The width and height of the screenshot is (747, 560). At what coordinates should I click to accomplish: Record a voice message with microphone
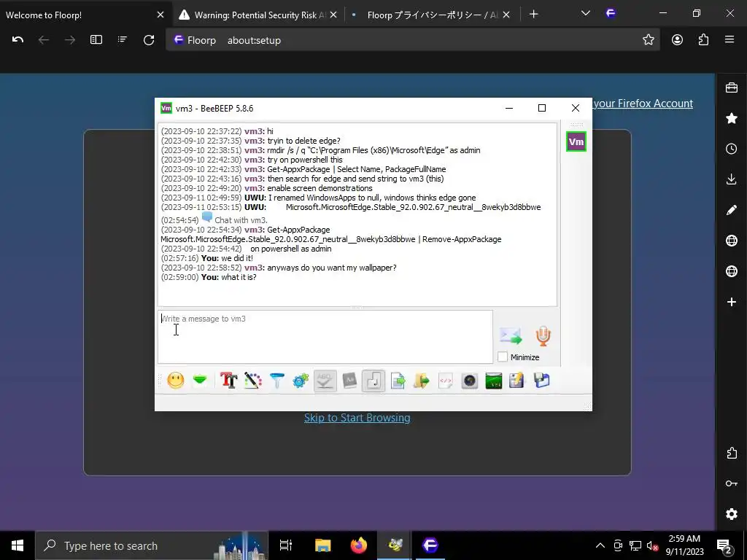click(543, 335)
